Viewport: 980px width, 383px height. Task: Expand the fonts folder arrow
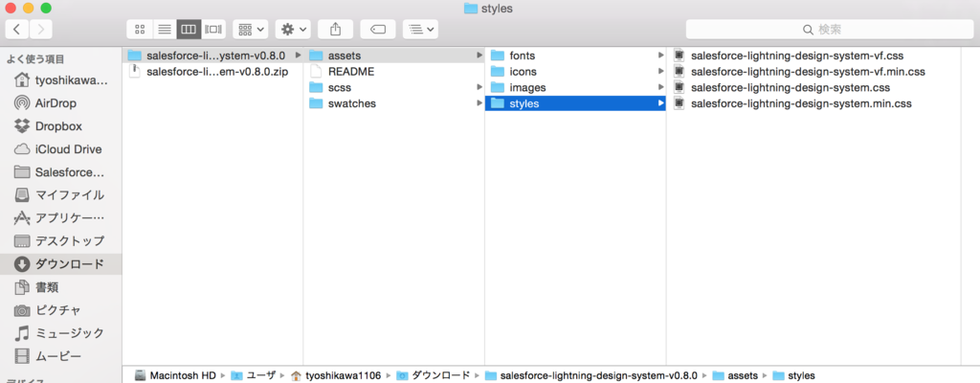pos(660,56)
